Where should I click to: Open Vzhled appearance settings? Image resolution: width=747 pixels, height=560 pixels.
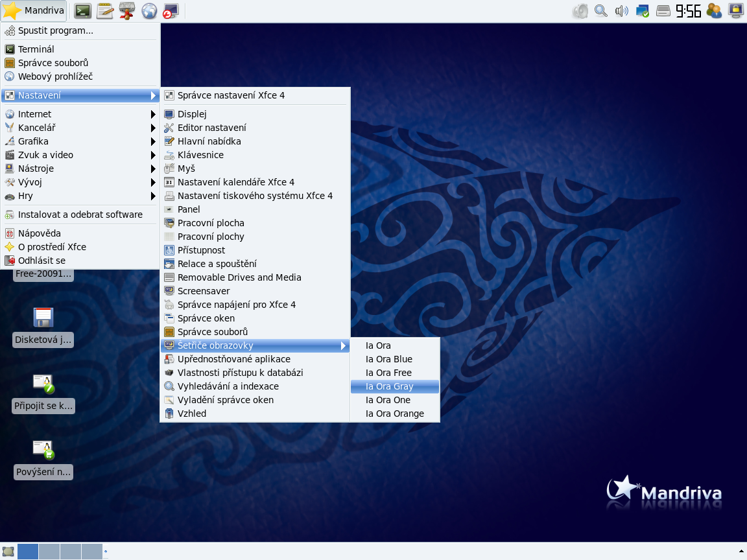[x=255, y=414]
